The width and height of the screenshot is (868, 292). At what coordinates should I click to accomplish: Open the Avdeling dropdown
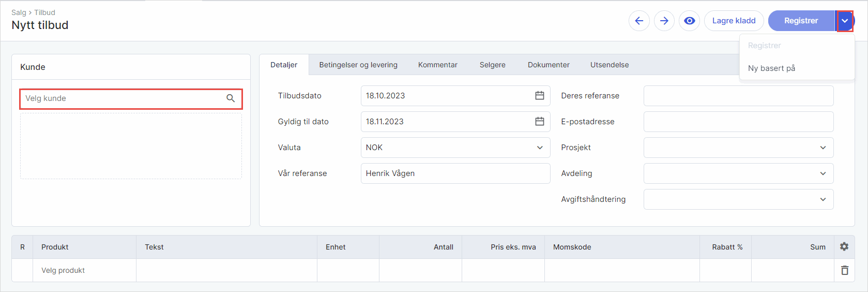click(x=823, y=173)
